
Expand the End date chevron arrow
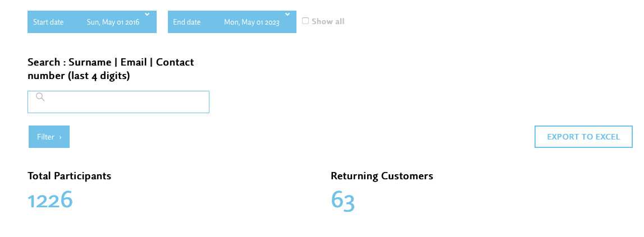tap(287, 14)
